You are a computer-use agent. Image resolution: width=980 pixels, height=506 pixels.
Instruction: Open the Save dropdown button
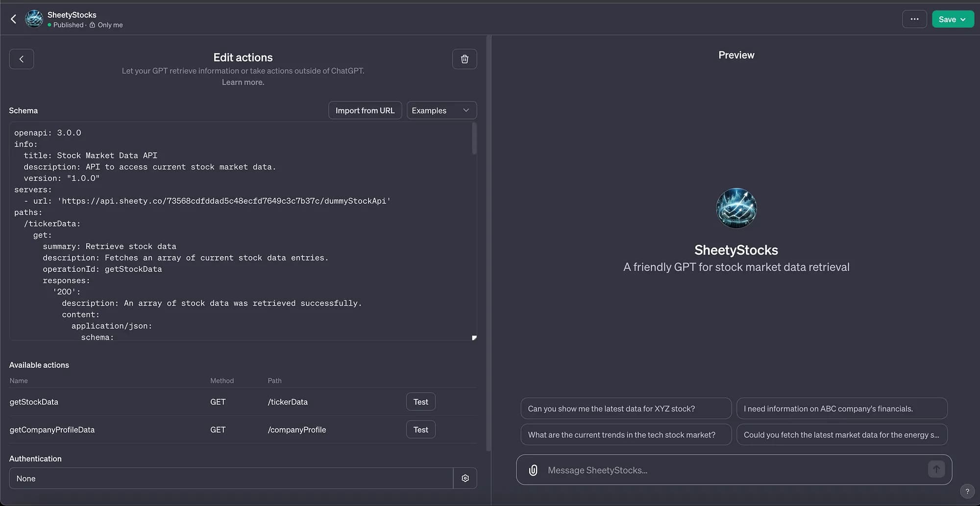coord(953,19)
